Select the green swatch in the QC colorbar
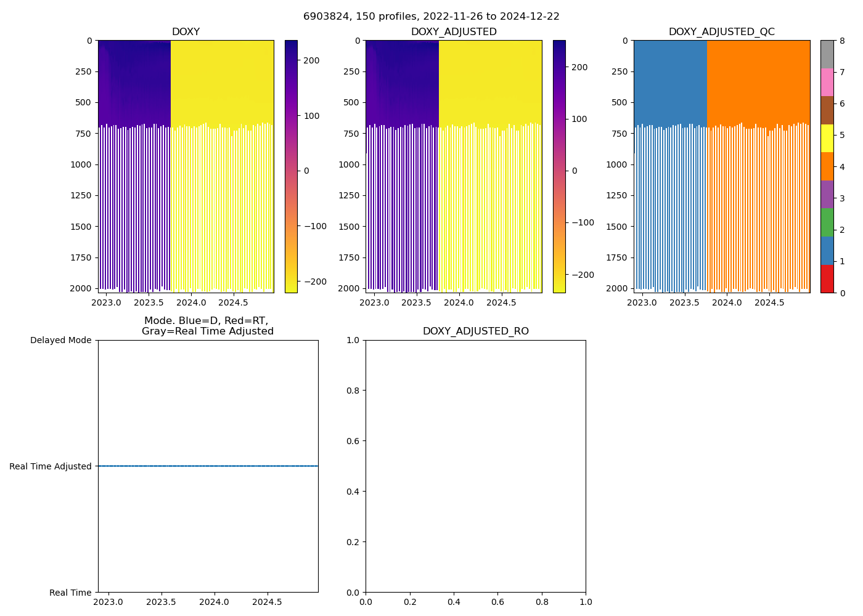The height and width of the screenshot is (616, 863). click(827, 222)
